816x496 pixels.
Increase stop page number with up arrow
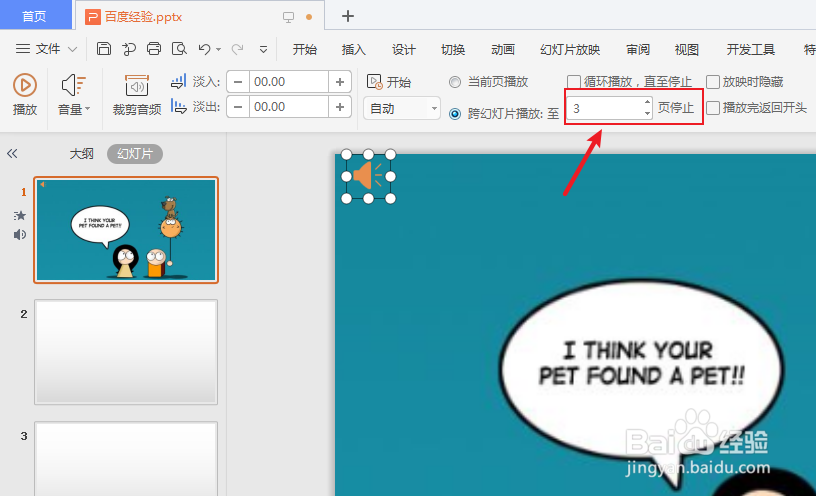pos(647,103)
